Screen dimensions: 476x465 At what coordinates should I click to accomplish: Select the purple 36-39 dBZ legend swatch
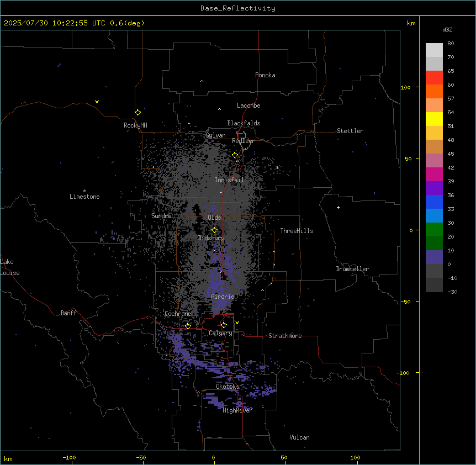tap(434, 188)
